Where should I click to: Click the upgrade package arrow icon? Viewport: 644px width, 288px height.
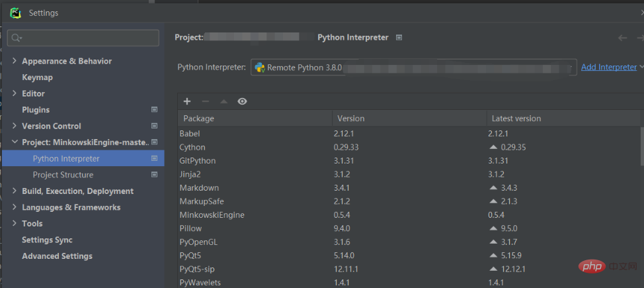click(x=223, y=101)
